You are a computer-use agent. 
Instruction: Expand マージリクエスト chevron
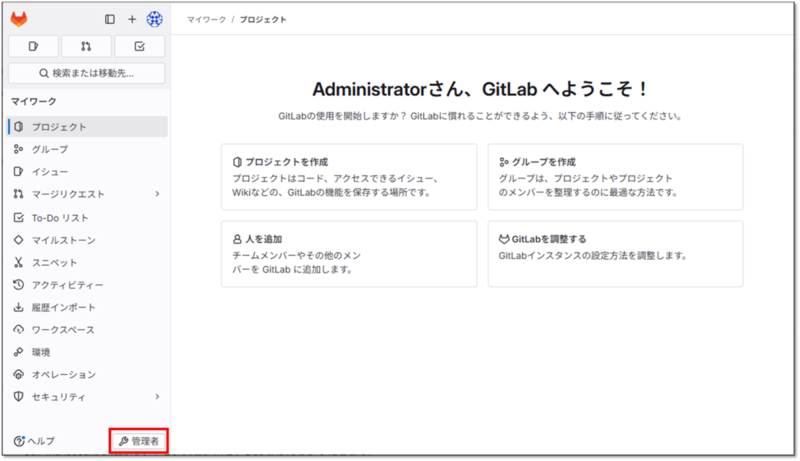(x=157, y=194)
